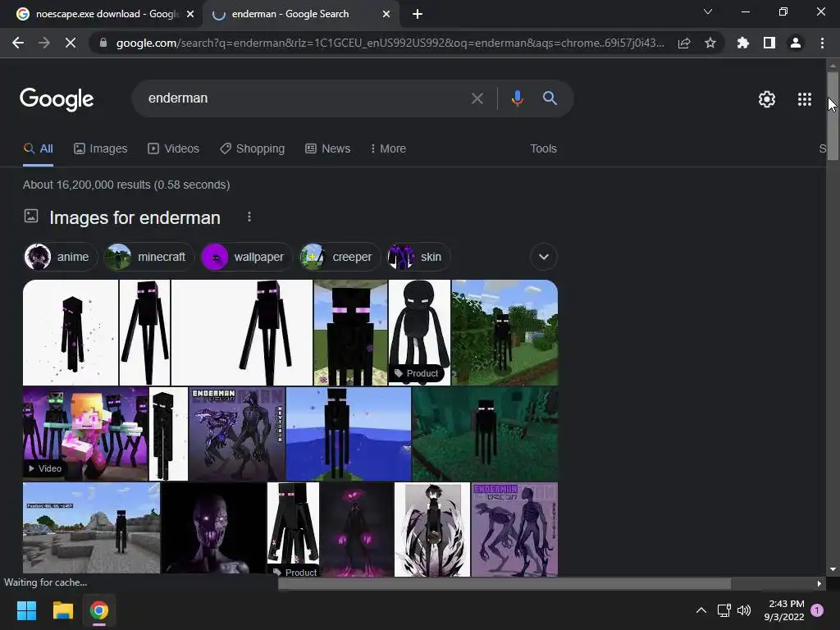This screenshot has width=840, height=630.
Task: Open enderman on stone terrain thumbnail
Action: [91, 528]
